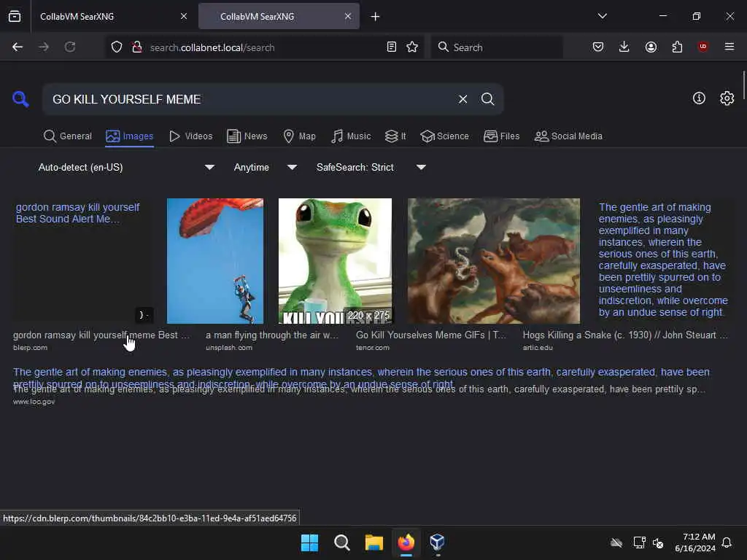Image resolution: width=747 pixels, height=560 pixels.
Task: Open the taskbar clock and date
Action: (694, 542)
